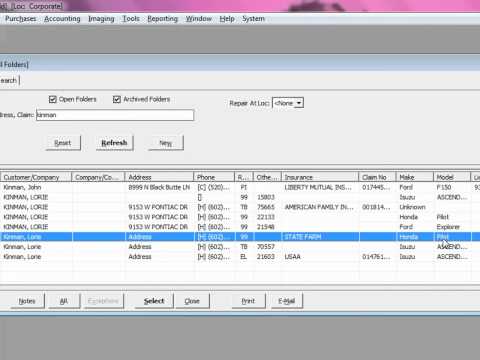Open the Accounting menu
The image size is (480, 360).
[x=62, y=19]
